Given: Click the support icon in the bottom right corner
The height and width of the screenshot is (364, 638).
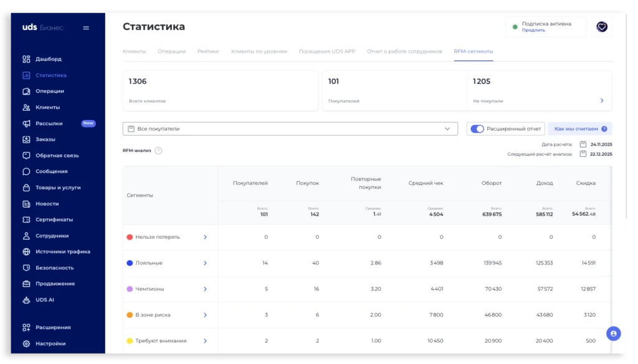Looking at the screenshot, I should 614,334.
